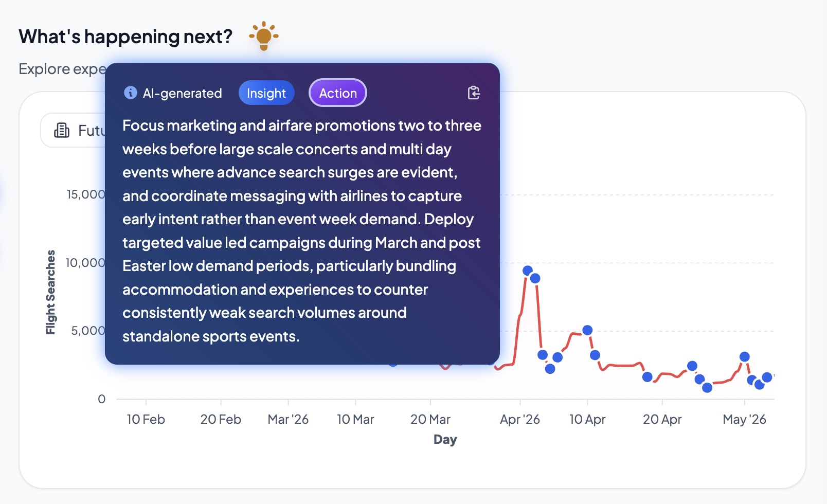Click the highest data point near May '26

pyautogui.click(x=744, y=357)
